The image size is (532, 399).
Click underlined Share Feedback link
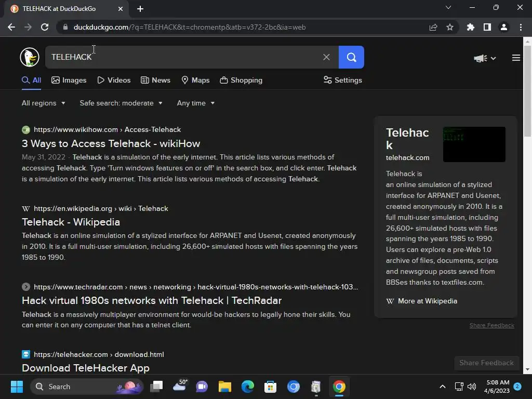491,325
